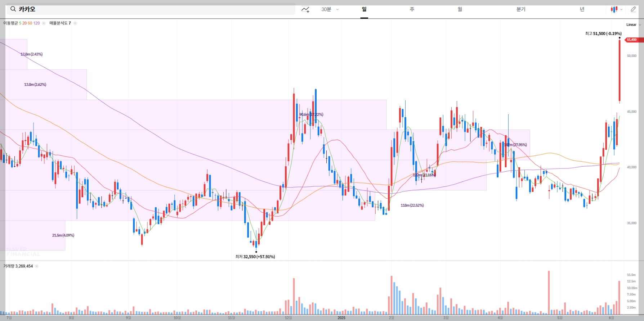Click the magnifier search icon
Screen dimensions: 644x321
click(x=13, y=9)
